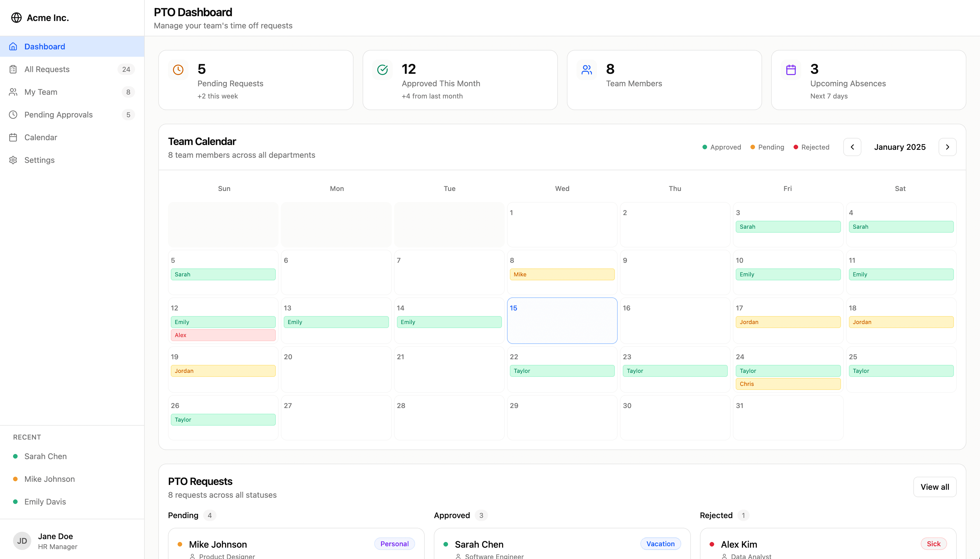Click the blue users icon on Team Members card
The image size is (980, 559).
tap(586, 70)
